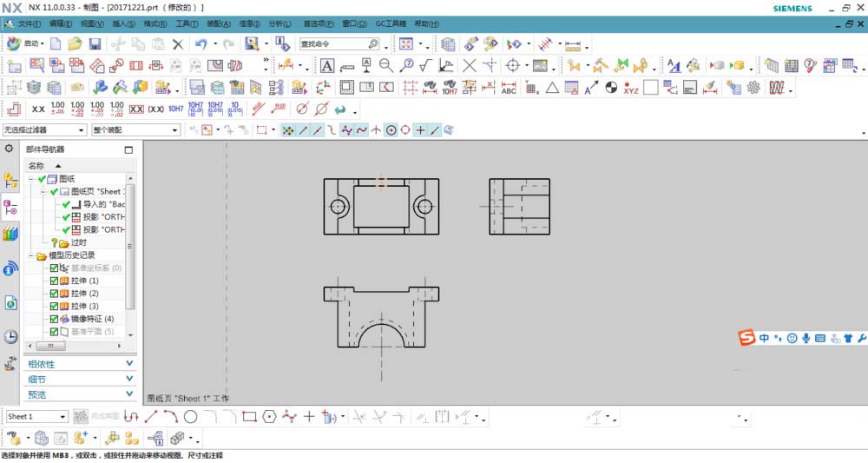Open the 文件(F) menu
This screenshot has width=868, height=463.
[x=29, y=23]
